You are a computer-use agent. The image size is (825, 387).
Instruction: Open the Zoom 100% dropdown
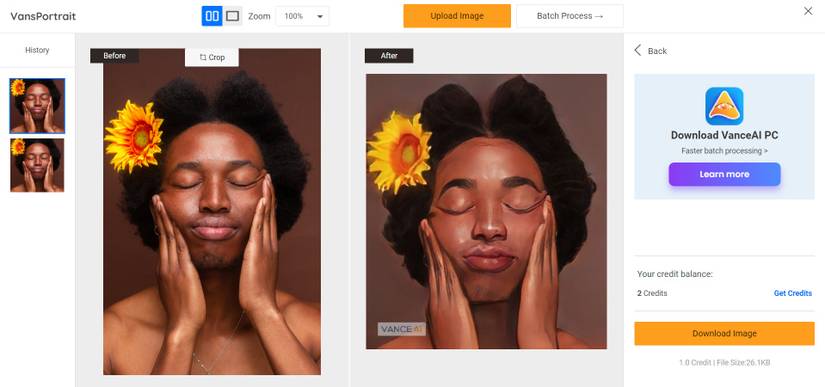[x=303, y=16]
